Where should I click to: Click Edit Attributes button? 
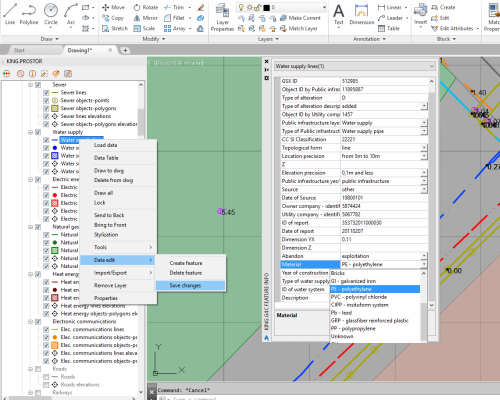tap(452, 29)
